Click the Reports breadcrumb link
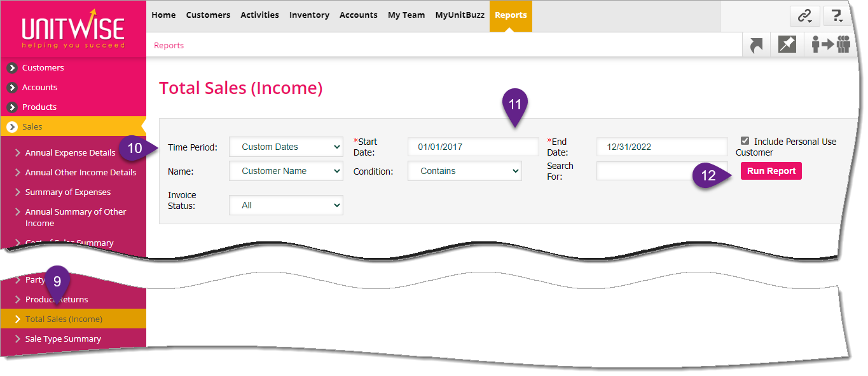 pyautogui.click(x=169, y=46)
